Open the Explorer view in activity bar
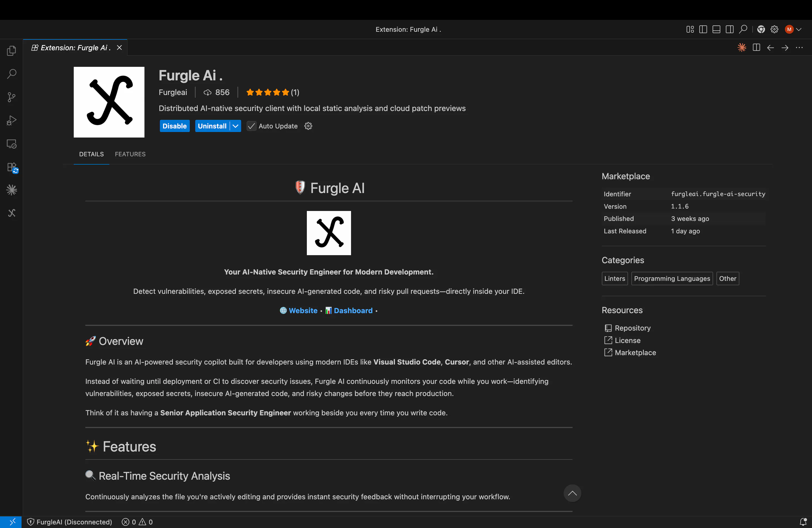812x528 pixels. click(x=12, y=51)
